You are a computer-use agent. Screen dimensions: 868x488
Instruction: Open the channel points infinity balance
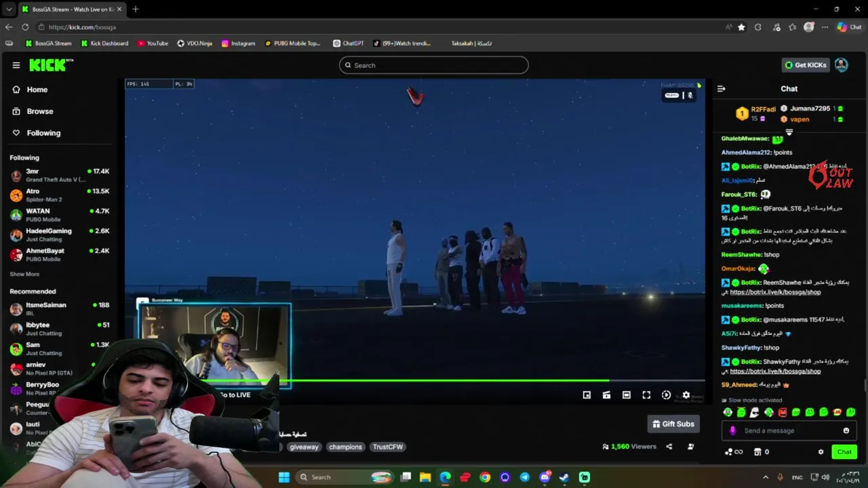[x=734, y=452]
